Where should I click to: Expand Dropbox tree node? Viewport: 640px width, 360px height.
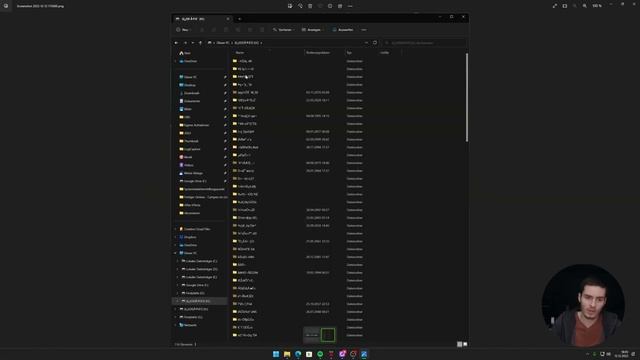coord(176,237)
